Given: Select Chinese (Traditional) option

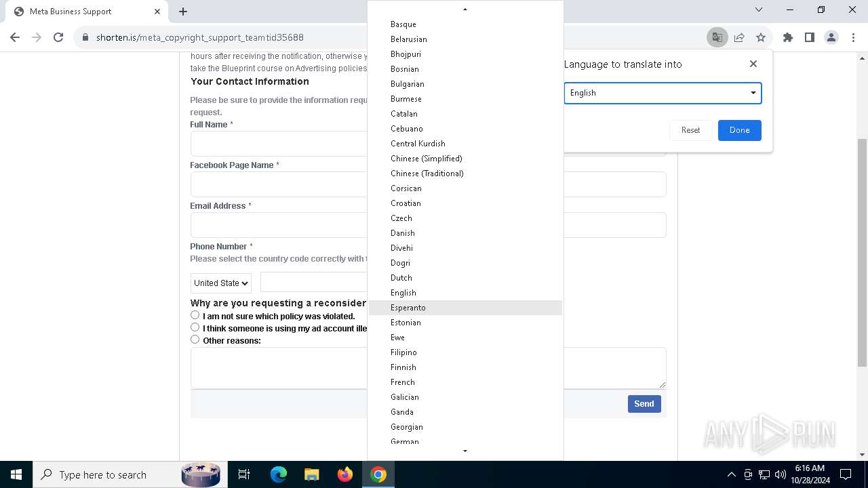Looking at the screenshot, I should click(465, 174).
